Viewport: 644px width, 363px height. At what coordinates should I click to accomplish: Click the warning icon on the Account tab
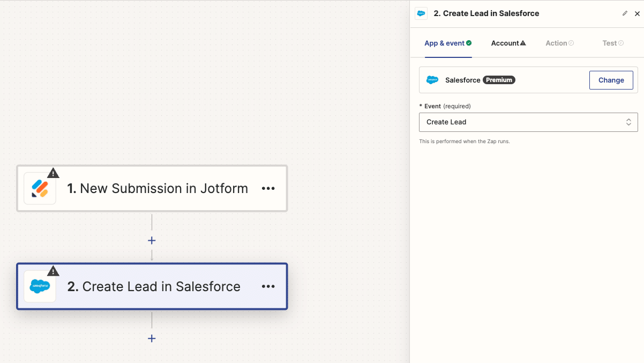coord(523,43)
